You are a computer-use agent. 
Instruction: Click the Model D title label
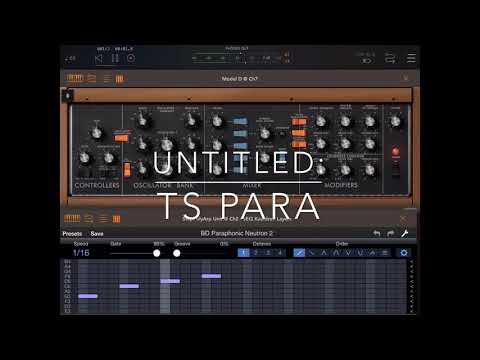tap(240, 79)
